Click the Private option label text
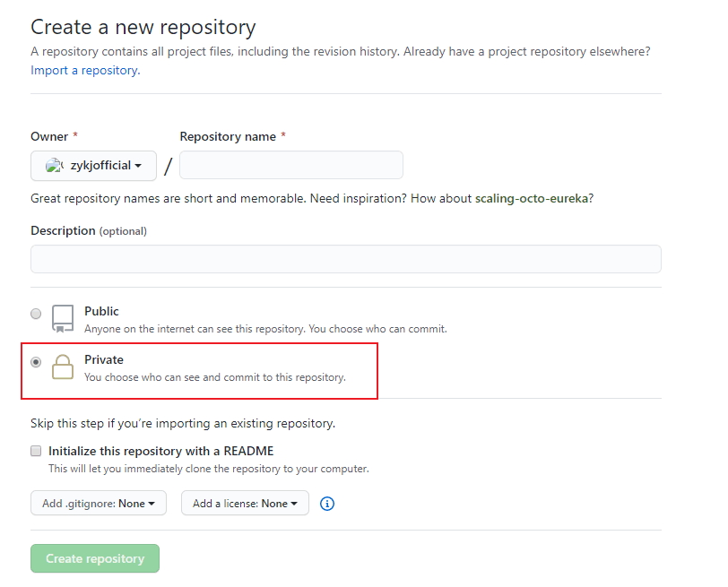This screenshot has width=728, height=587. [x=104, y=359]
